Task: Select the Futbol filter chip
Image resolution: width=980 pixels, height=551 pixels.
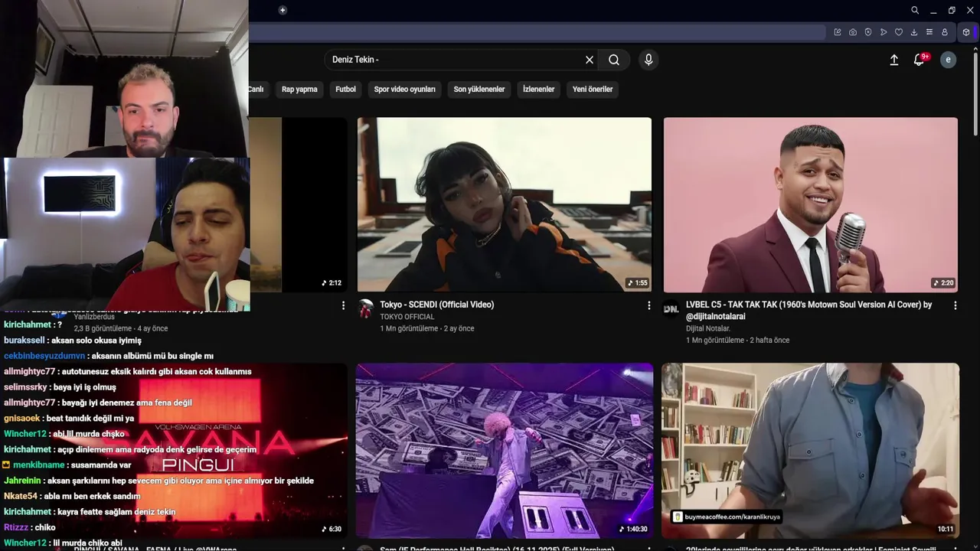Action: pyautogui.click(x=345, y=90)
